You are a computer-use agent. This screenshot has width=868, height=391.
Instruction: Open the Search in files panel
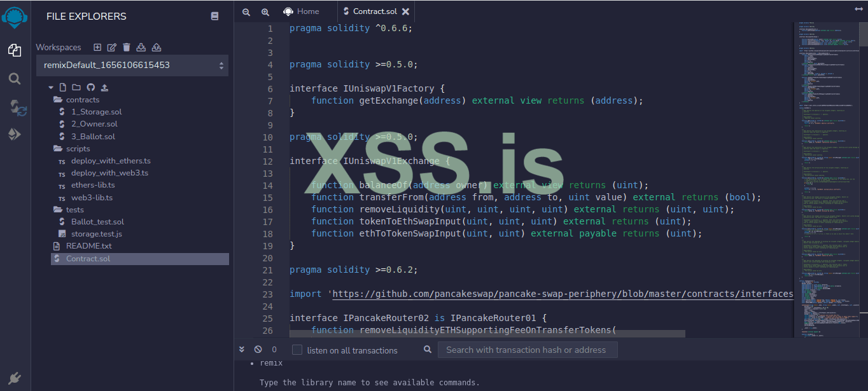pyautogui.click(x=14, y=79)
